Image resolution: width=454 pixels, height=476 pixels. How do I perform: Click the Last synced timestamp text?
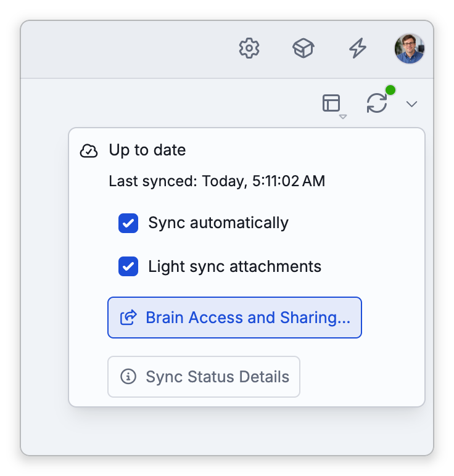(x=217, y=181)
